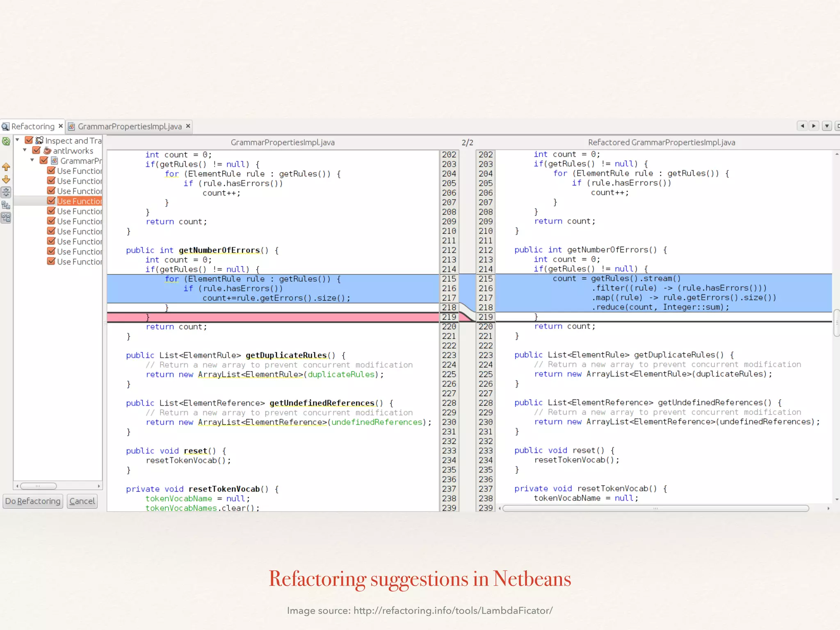
Task: Click the Refactored GrammarPropertiesImpl.java header
Action: [662, 142]
